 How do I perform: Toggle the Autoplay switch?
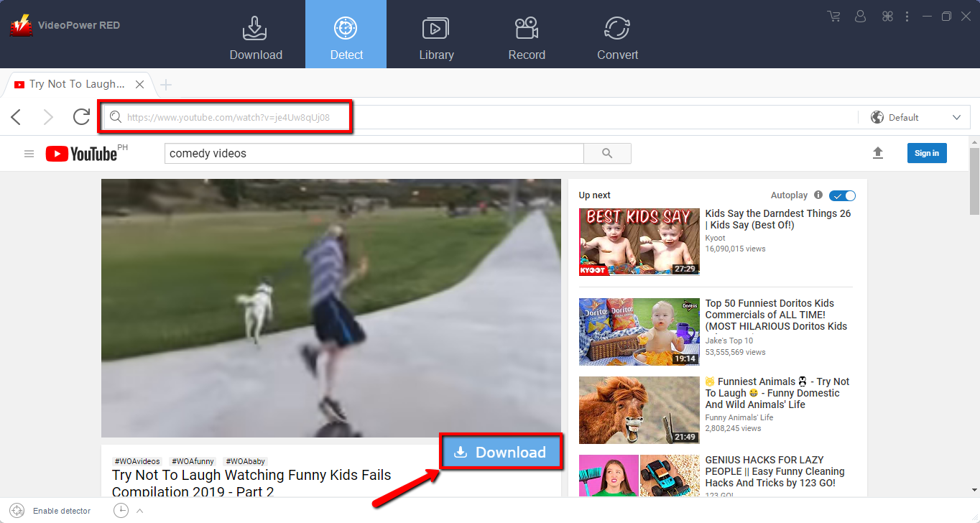click(842, 195)
